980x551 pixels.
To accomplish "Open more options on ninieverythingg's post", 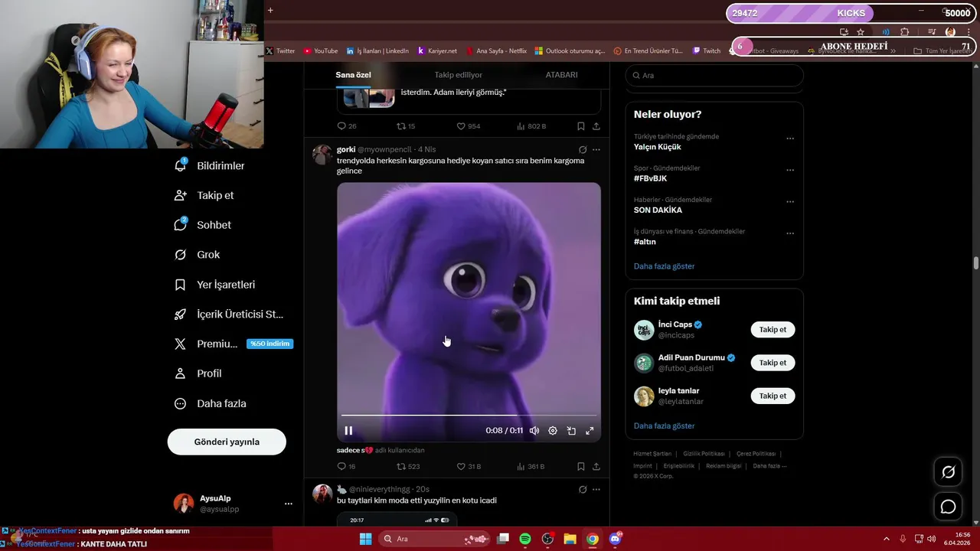I will 596,489.
